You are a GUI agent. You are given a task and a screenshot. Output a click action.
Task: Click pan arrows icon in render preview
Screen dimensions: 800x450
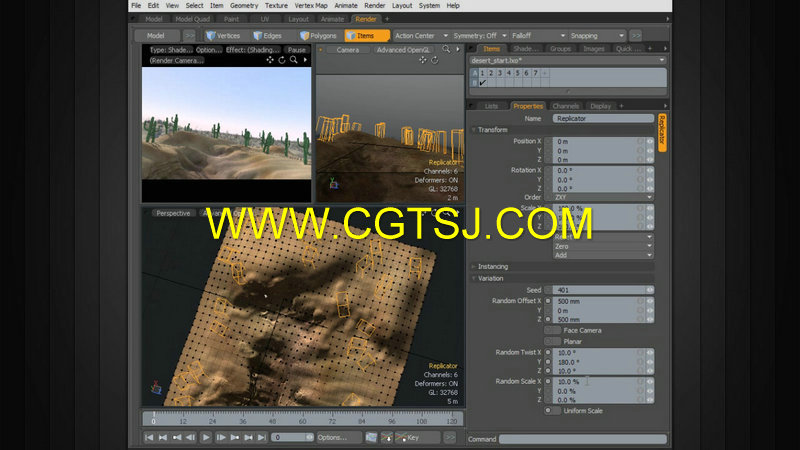tap(270, 60)
